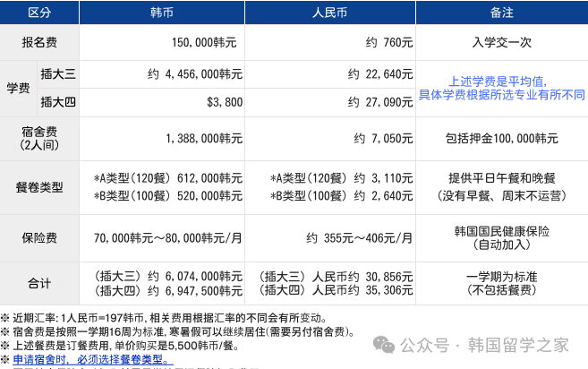Select the 插大三 sub-row label
588x369 pixels.
[58, 74]
